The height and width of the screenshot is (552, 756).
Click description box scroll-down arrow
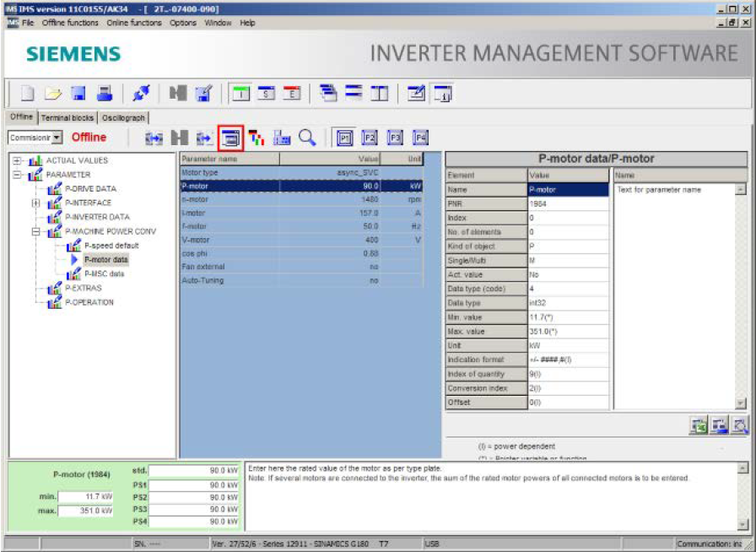coord(743,525)
